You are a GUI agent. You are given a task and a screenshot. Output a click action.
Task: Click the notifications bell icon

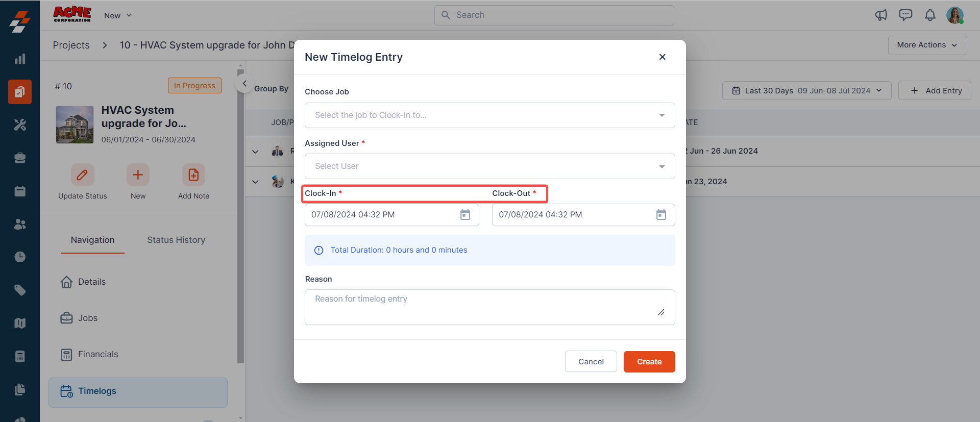click(x=930, y=15)
